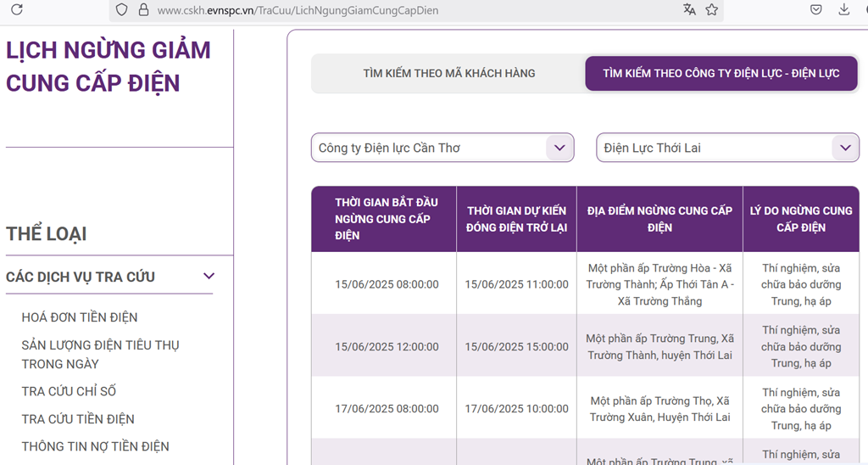Click the tracking protection shield icon
This screenshot has height=465, width=868.
(121, 10)
